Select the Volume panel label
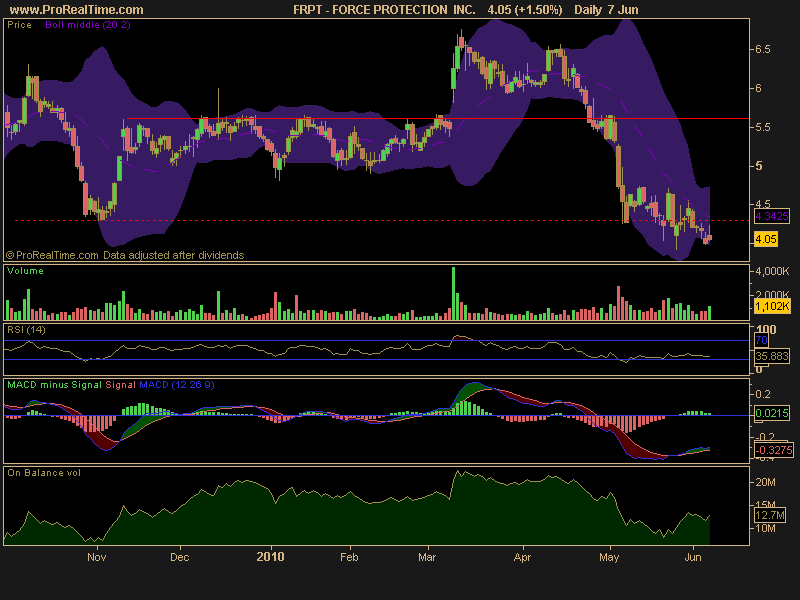The height and width of the screenshot is (600, 800). (25, 271)
